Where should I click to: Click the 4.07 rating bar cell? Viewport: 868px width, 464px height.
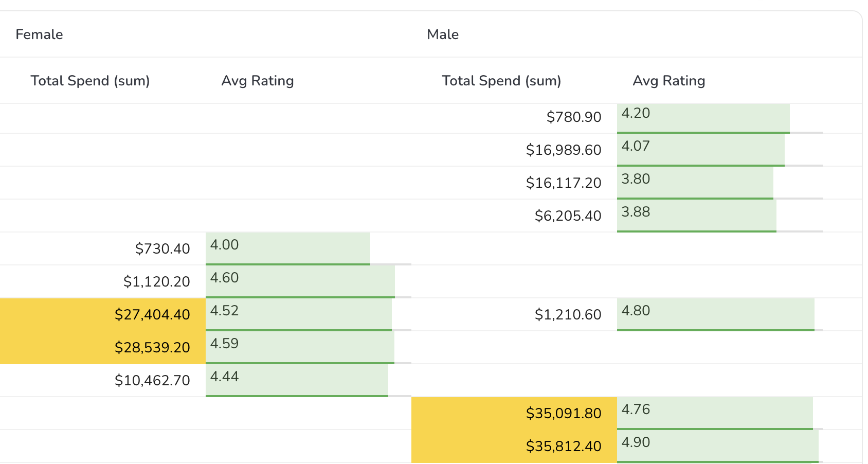point(720,150)
